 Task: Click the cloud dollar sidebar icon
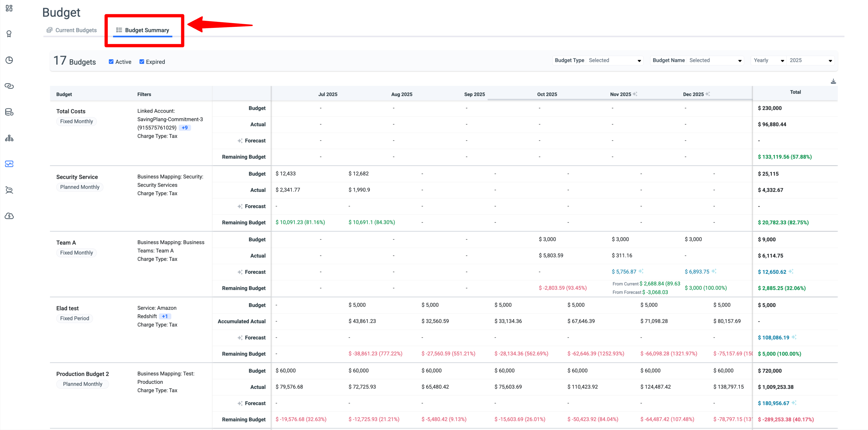tap(9, 216)
